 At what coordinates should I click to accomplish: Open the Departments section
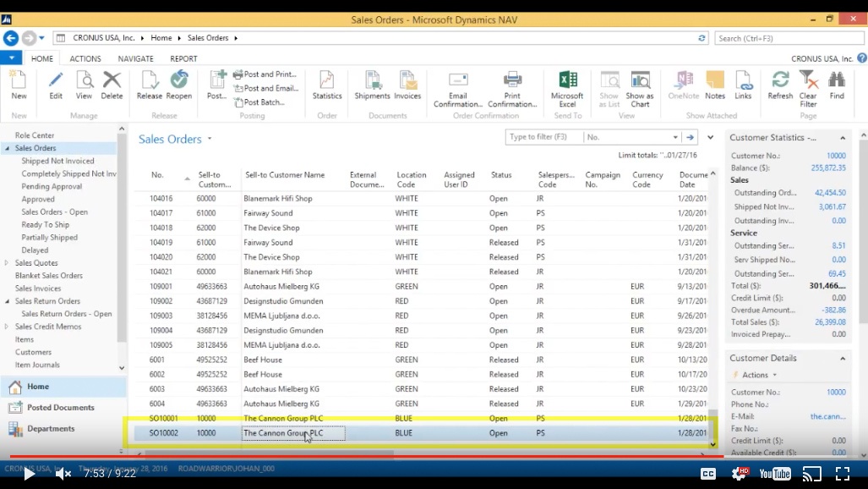tap(51, 429)
